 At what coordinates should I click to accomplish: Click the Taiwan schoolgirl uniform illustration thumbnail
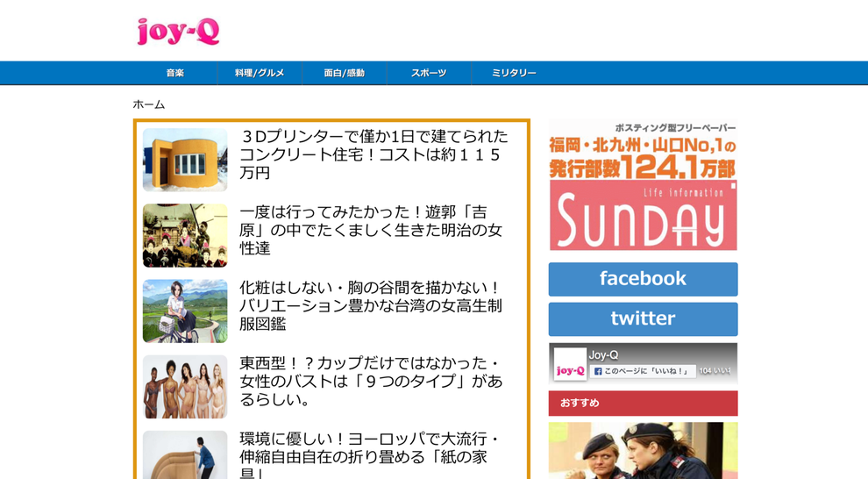pos(185,311)
